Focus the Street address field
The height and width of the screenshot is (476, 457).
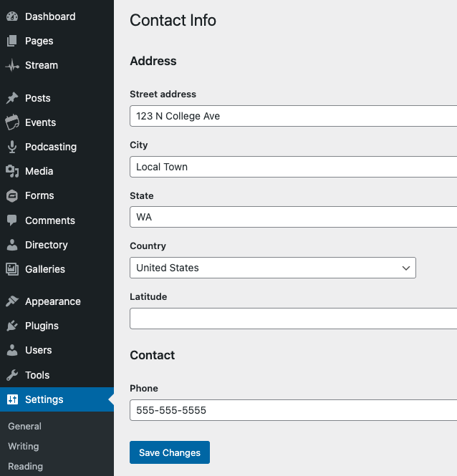point(294,116)
